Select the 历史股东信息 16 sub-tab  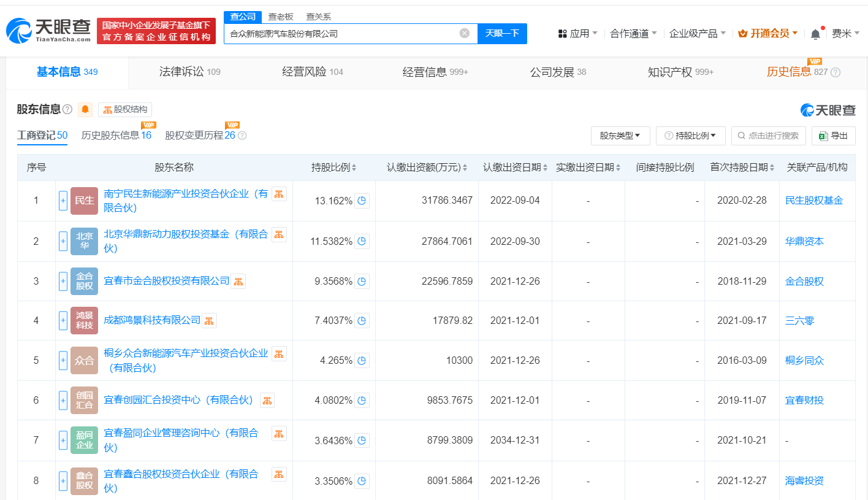point(116,136)
